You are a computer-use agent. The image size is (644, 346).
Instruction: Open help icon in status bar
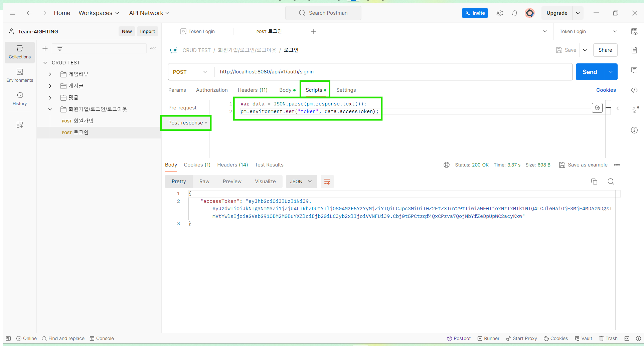638,338
